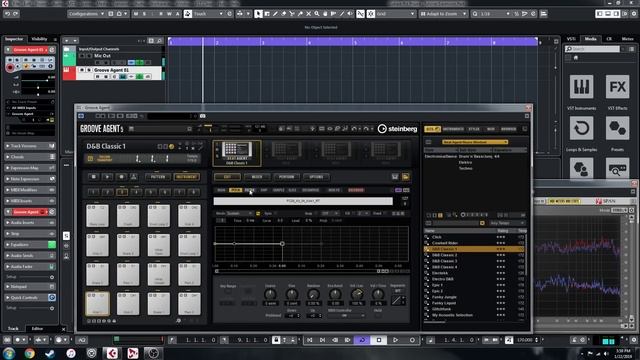Screen dimensions: 640x360
Task: Open the Any Tempo filter dropdown
Action: pyautogui.click(x=507, y=223)
